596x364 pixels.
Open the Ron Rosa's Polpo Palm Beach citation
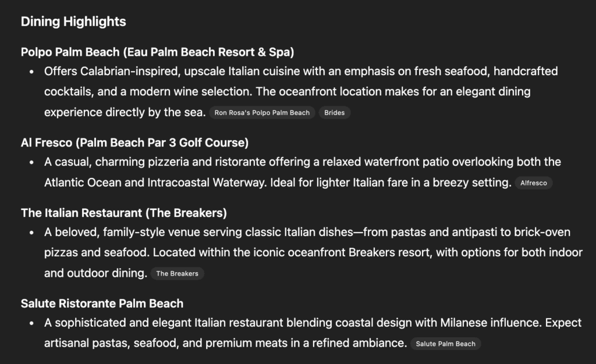(262, 113)
